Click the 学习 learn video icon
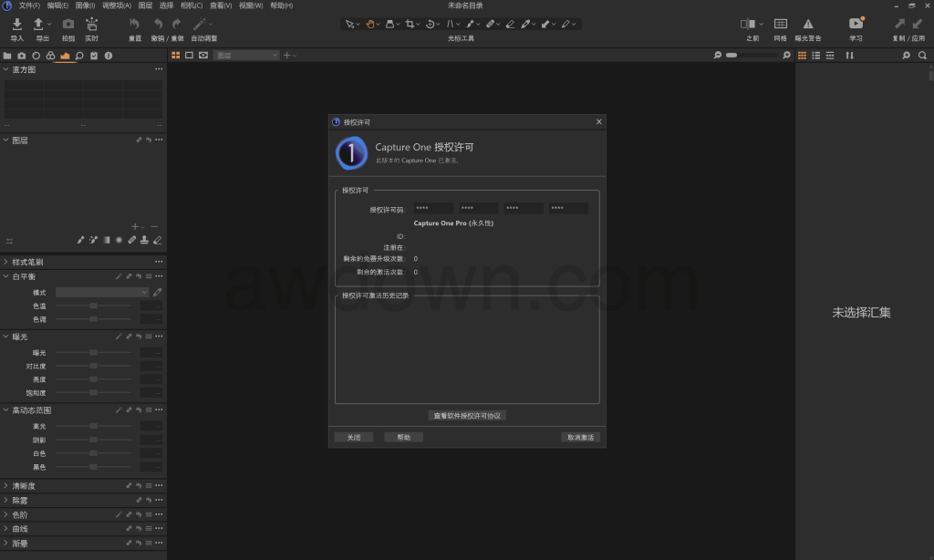Viewport: 934px width, 560px height. [x=856, y=25]
